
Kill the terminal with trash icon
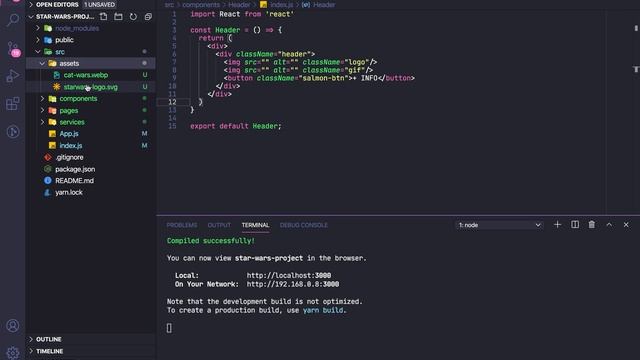(591, 225)
